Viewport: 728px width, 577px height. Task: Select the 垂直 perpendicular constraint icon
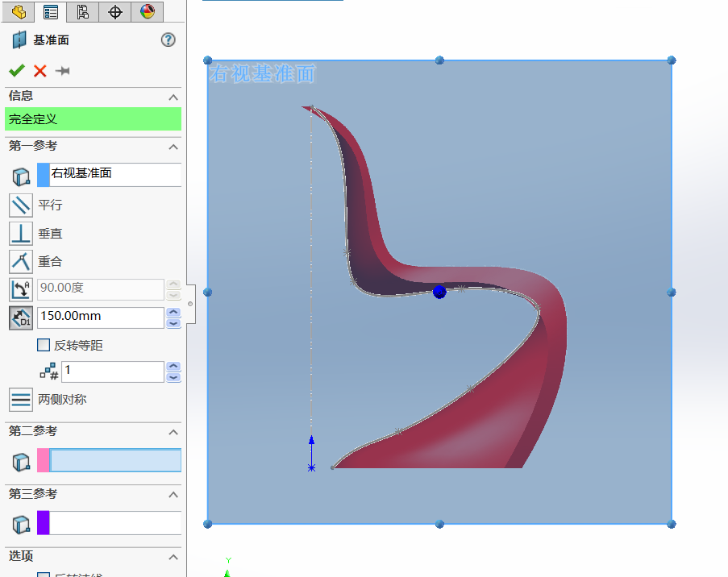pyautogui.click(x=21, y=234)
